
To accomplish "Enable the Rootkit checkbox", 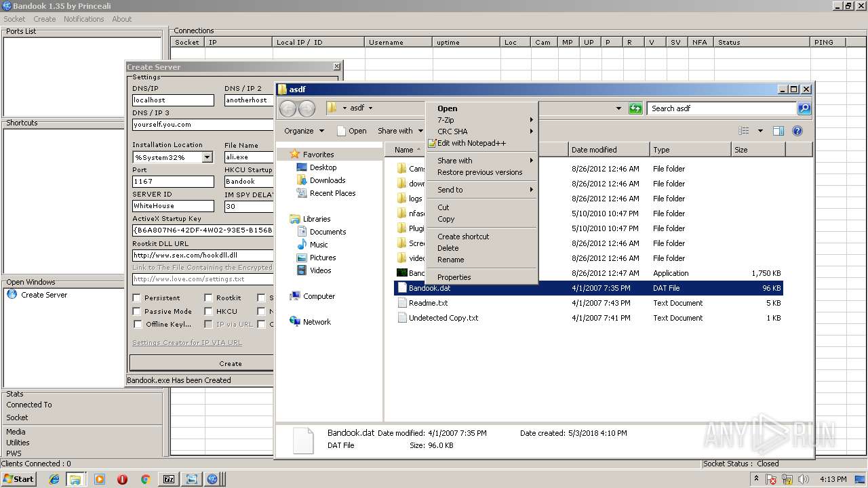I will click(209, 298).
